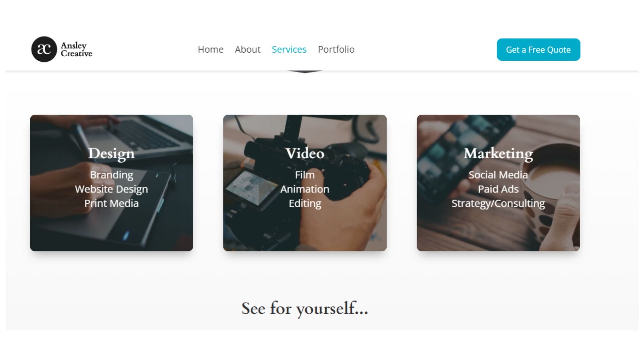Open the Video service card heading
644x362 pixels.
tap(305, 153)
